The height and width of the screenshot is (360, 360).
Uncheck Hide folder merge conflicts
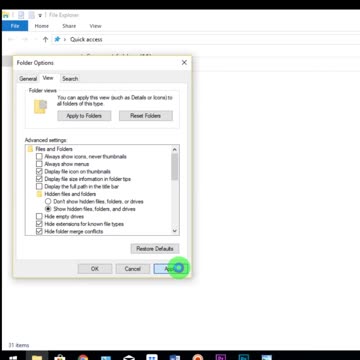(x=39, y=231)
